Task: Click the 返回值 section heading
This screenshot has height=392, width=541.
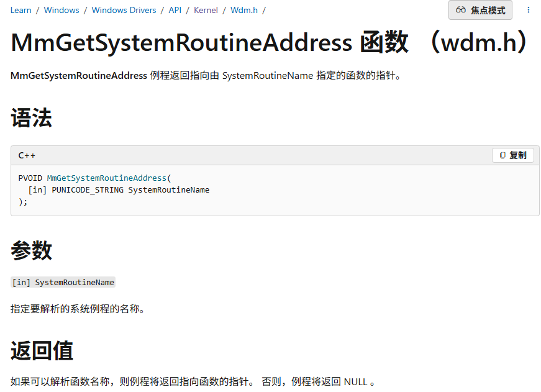Action: point(42,351)
